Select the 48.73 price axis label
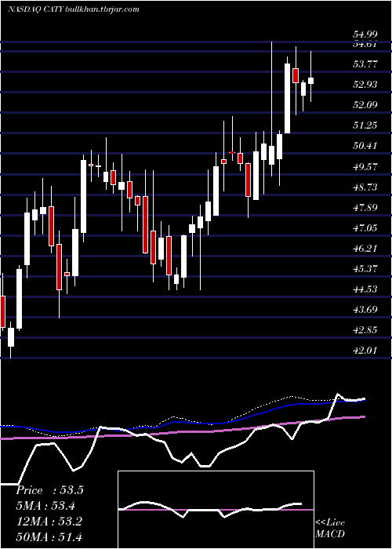Image resolution: width=392 pixels, height=549 pixels. 365,187
